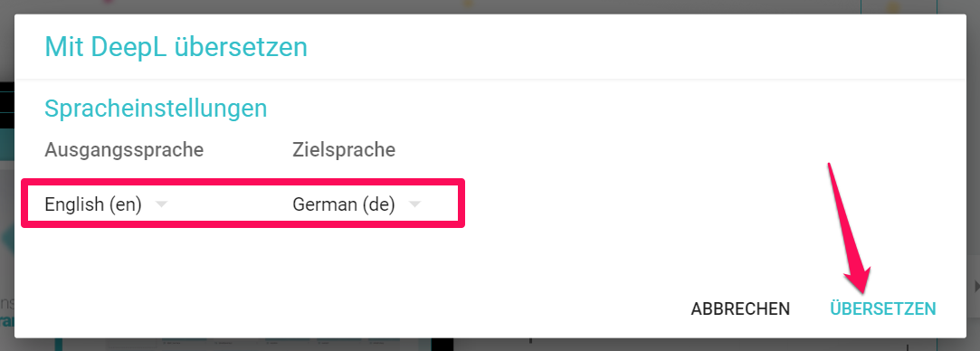Image resolution: width=980 pixels, height=351 pixels.
Task: Open the German (de) target language dropdown
Action: click(357, 204)
